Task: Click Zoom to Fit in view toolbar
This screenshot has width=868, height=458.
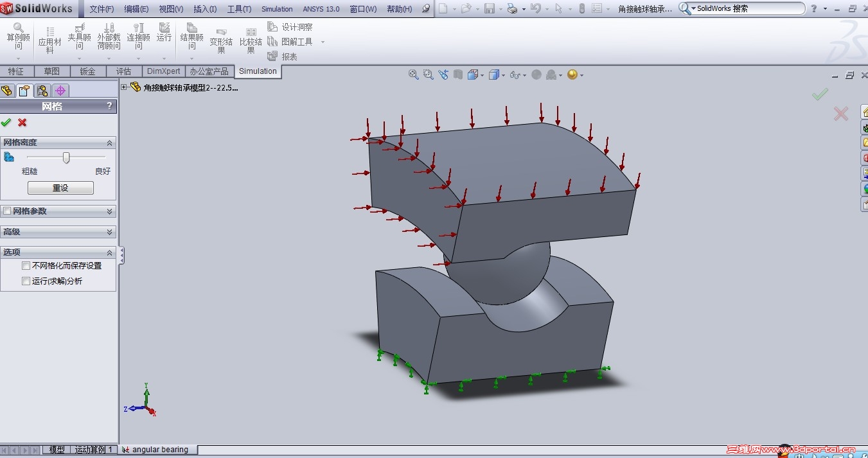Action: coord(414,75)
